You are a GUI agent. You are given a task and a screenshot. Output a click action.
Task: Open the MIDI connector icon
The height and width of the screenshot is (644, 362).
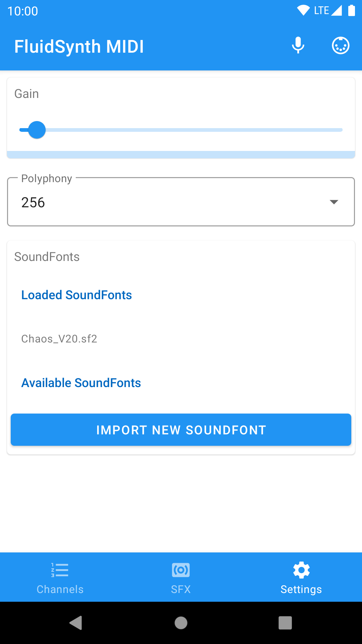tap(341, 46)
